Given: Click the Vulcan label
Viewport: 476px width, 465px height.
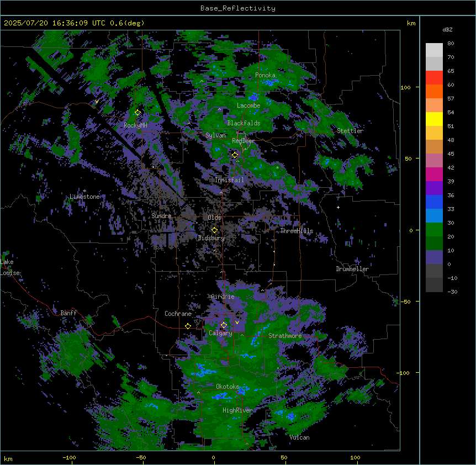Looking at the screenshot, I should (299, 437).
